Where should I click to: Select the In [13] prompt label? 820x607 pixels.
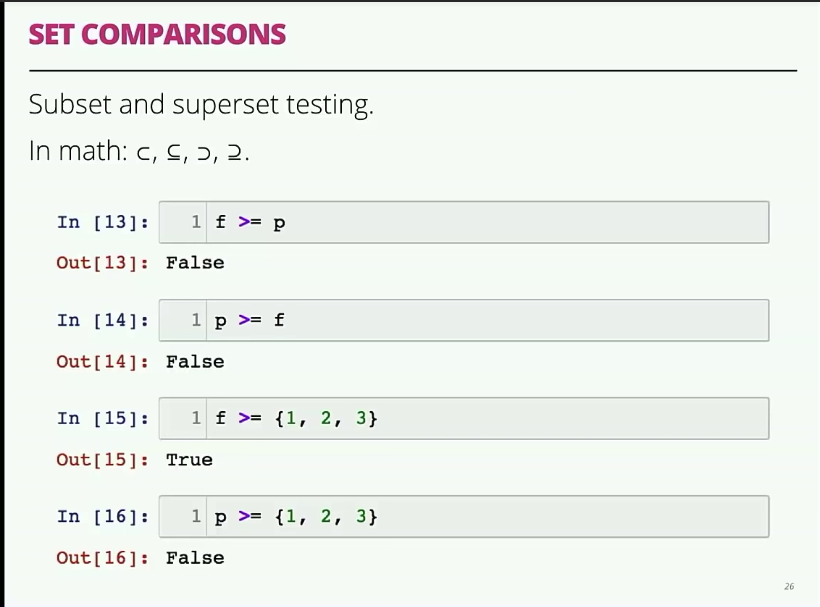[x=103, y=222]
